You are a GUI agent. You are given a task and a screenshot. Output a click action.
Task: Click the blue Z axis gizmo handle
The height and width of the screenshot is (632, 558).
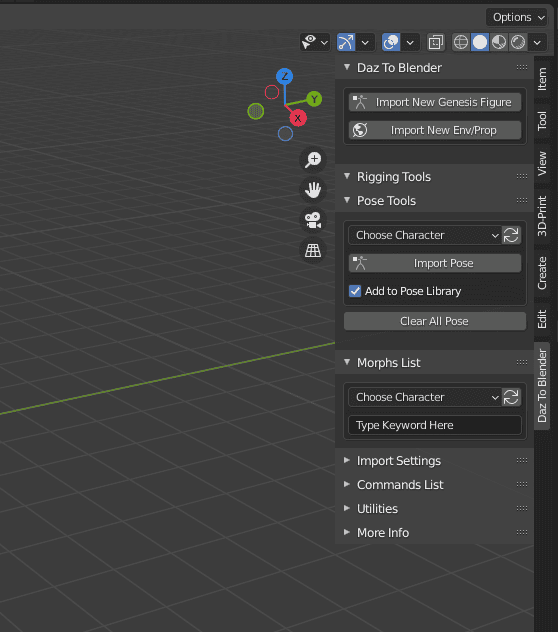pyautogui.click(x=285, y=76)
